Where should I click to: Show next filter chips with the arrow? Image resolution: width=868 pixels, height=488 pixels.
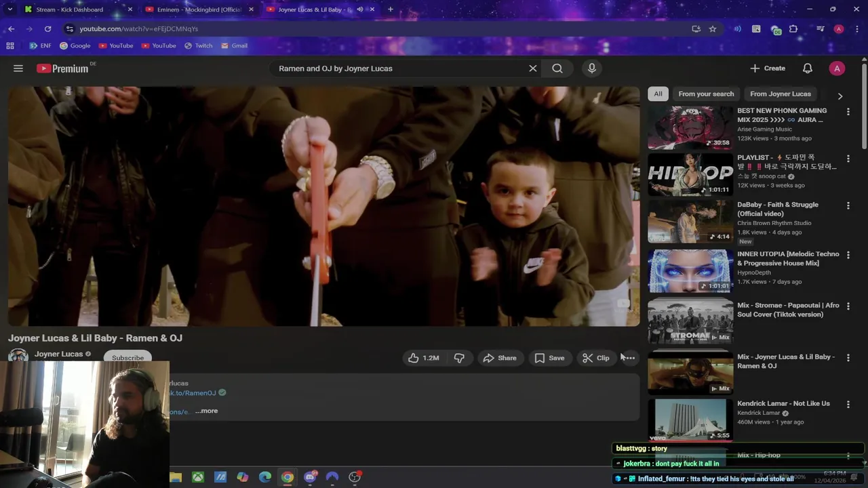(840, 96)
